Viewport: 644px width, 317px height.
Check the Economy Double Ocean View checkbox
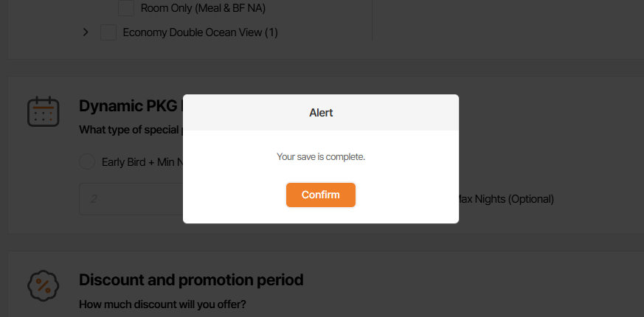coord(108,32)
